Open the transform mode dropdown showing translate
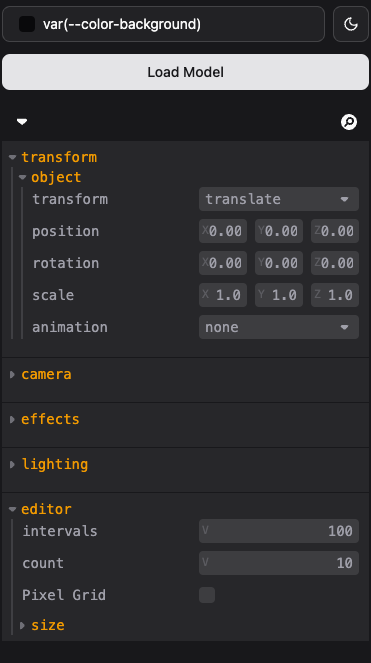Image resolution: width=371 pixels, height=663 pixels. pos(279,199)
